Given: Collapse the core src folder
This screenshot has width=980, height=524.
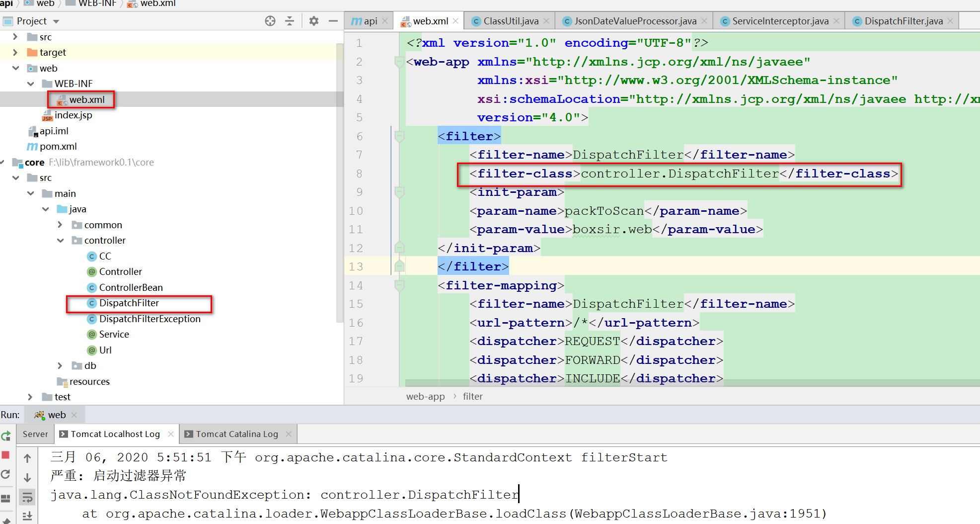Looking at the screenshot, I should (x=15, y=177).
